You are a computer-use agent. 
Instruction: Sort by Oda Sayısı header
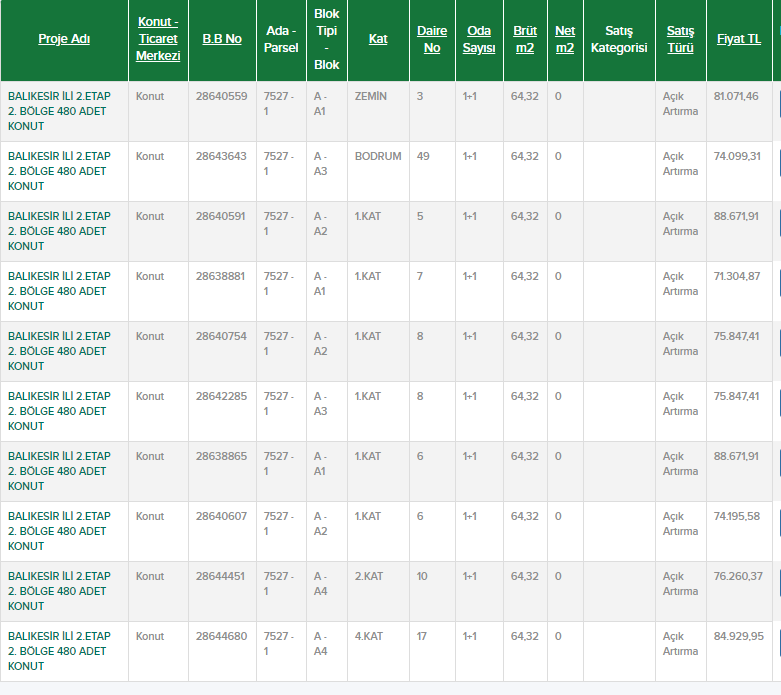point(479,39)
